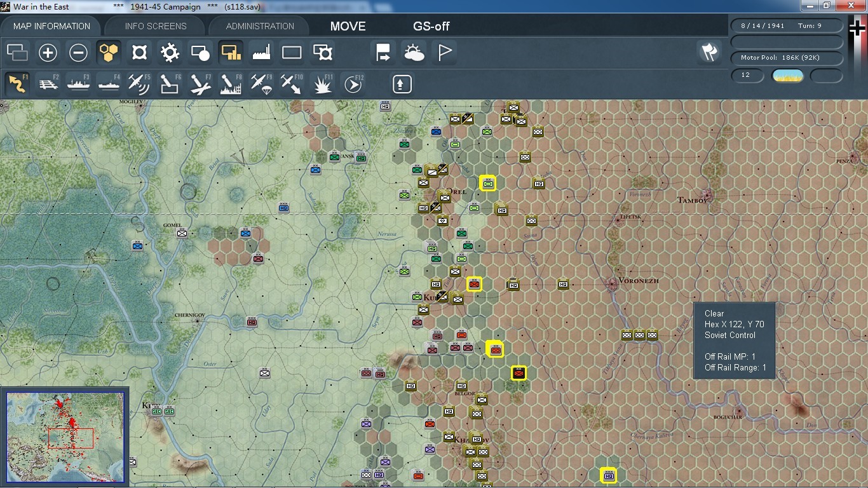868x488 pixels.
Task: Click the '12' value pill
Action: coord(747,76)
